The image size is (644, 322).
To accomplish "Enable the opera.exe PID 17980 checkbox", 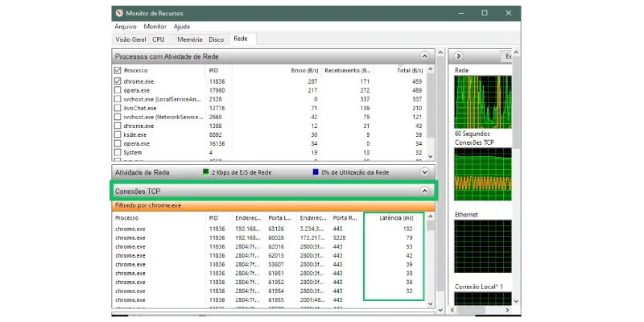I will click(x=118, y=90).
